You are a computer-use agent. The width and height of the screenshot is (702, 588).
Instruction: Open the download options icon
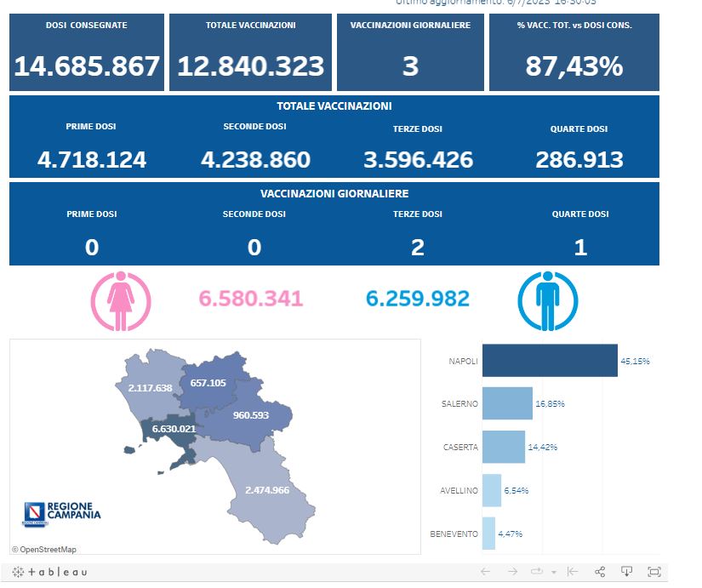(627, 572)
